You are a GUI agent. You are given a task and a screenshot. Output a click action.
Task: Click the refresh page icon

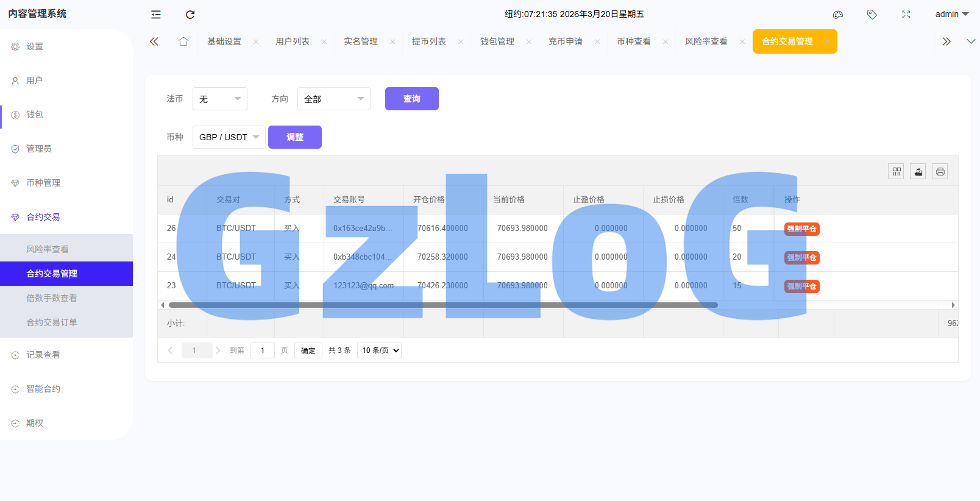190,15
